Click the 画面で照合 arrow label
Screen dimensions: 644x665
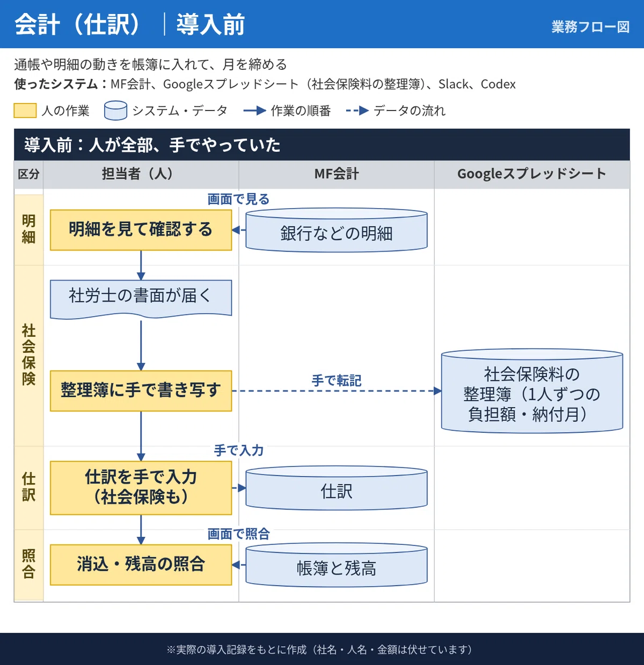coord(238,534)
